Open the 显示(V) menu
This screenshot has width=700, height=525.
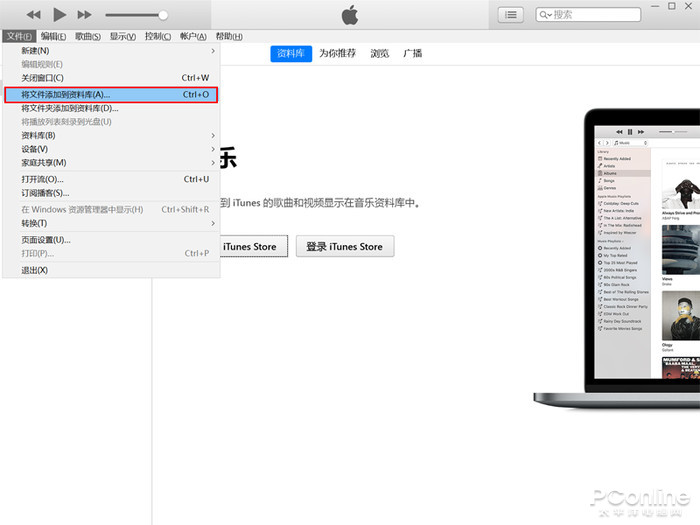123,36
